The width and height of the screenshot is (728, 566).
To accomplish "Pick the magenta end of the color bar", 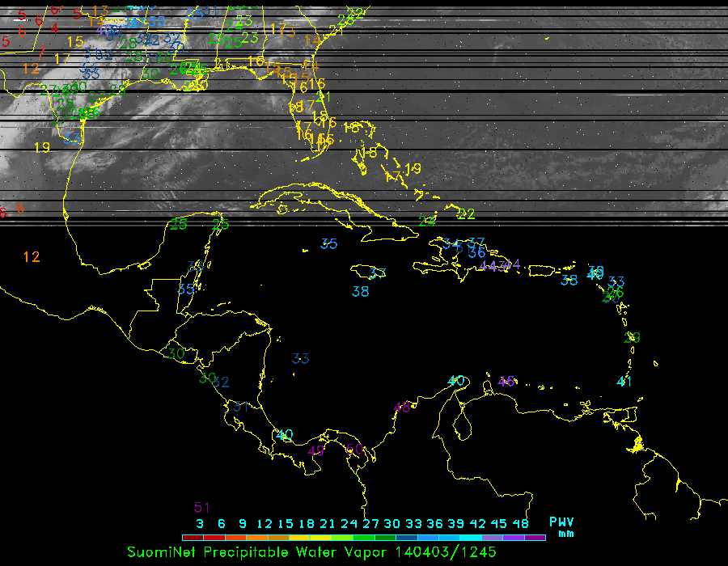I will coord(535,537).
